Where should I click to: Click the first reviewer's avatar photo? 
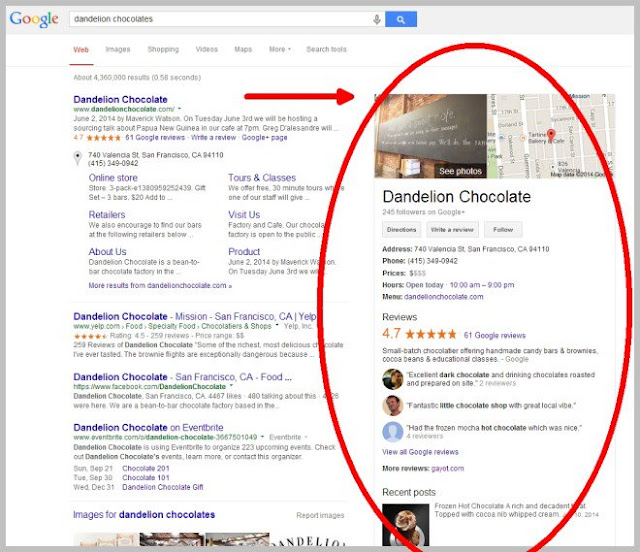point(393,379)
